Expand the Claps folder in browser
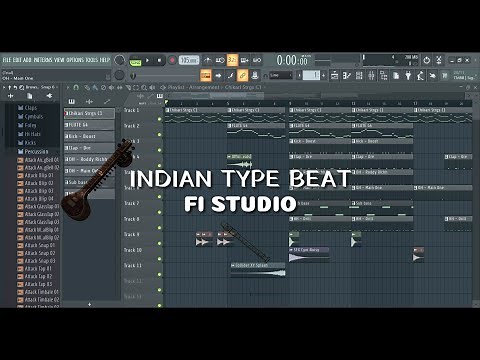Viewport: 480px width, 360px height. pos(27,108)
